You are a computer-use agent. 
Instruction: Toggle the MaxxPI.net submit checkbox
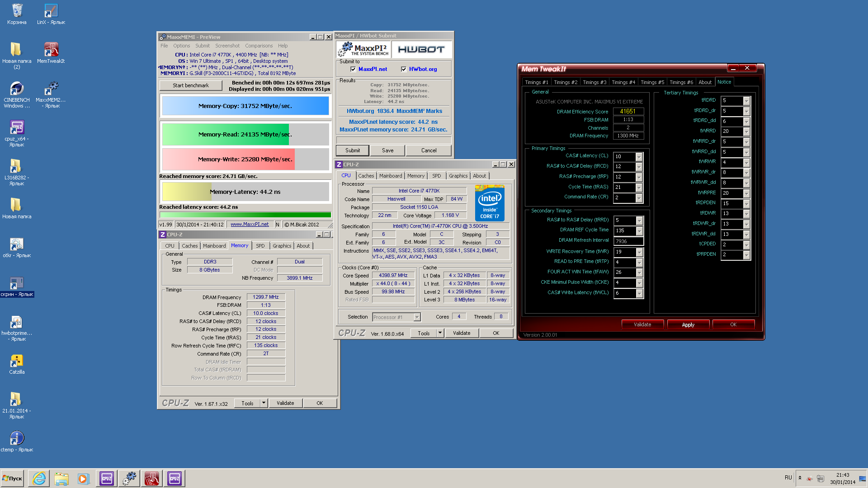click(x=353, y=69)
